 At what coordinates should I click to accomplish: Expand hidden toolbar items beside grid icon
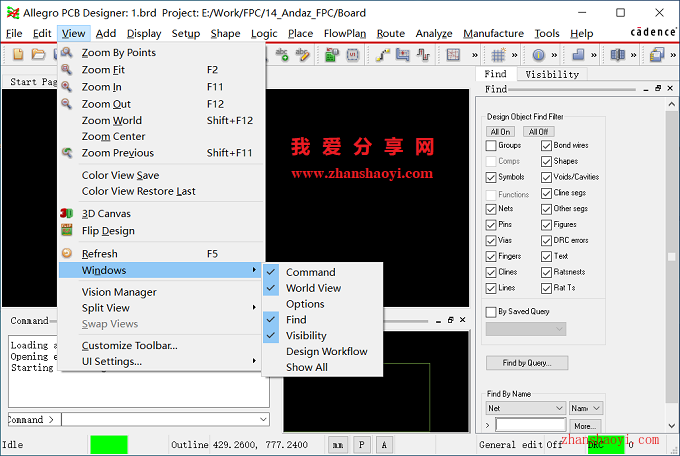click(514, 55)
